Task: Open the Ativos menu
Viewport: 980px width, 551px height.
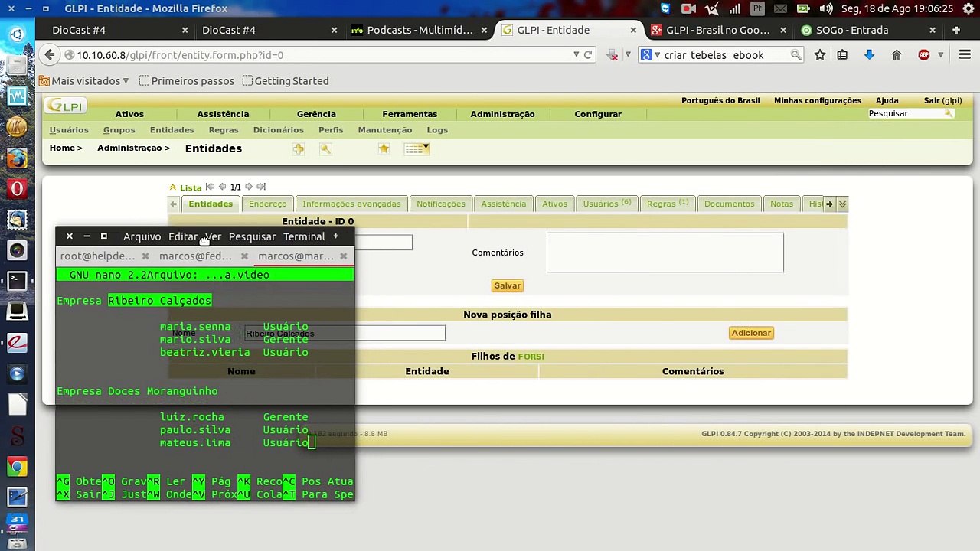Action: click(x=129, y=114)
